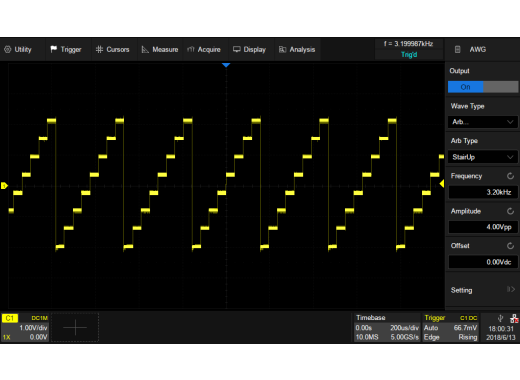The image size is (520, 380).
Task: Edit the 0.00Vdc Offset field
Action: pos(483,262)
